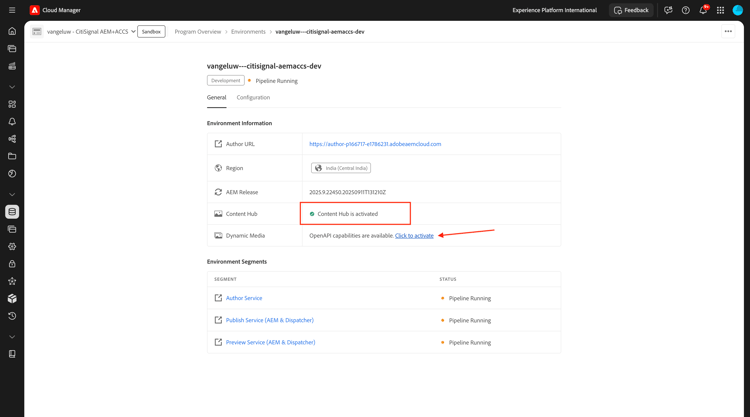Click the external-link icon in the Author URL row
The height and width of the screenshot is (417, 750).
tap(218, 144)
